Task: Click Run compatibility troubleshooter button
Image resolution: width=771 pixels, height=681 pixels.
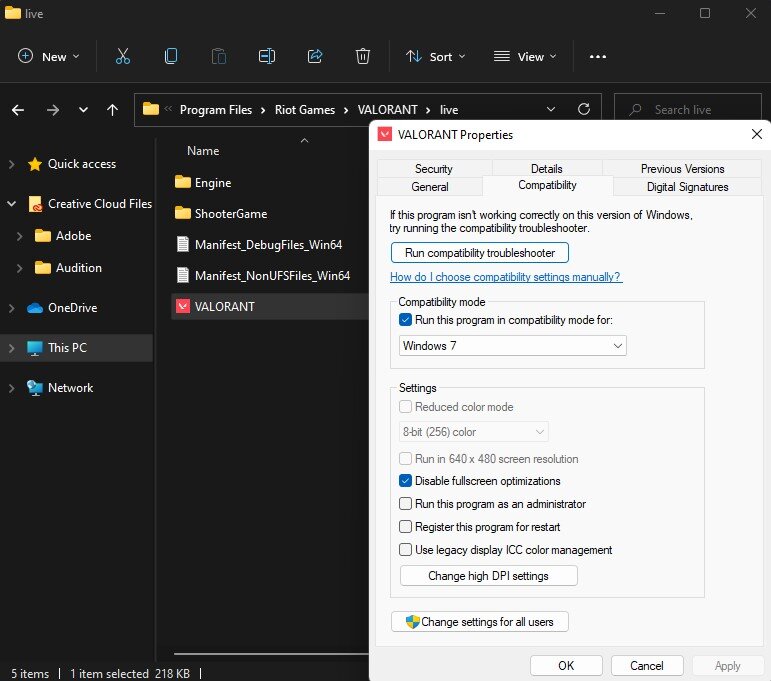Action: [479, 252]
